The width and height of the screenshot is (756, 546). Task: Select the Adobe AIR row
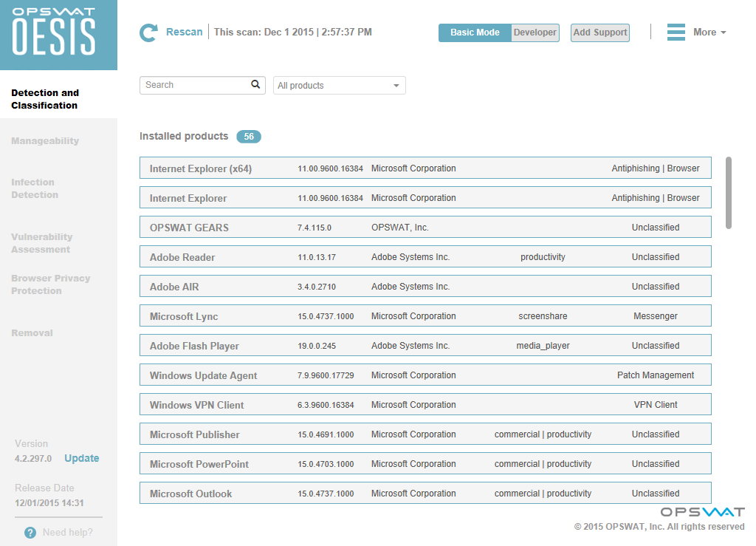425,286
